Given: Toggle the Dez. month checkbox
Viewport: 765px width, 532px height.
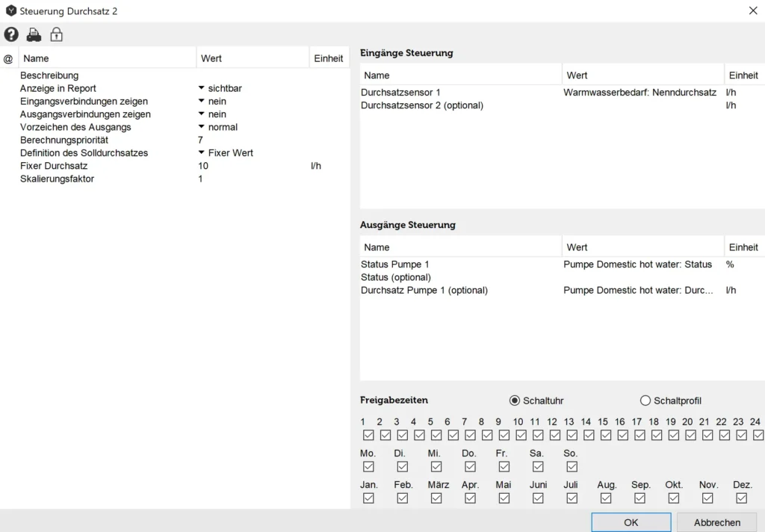Looking at the screenshot, I should 741,498.
